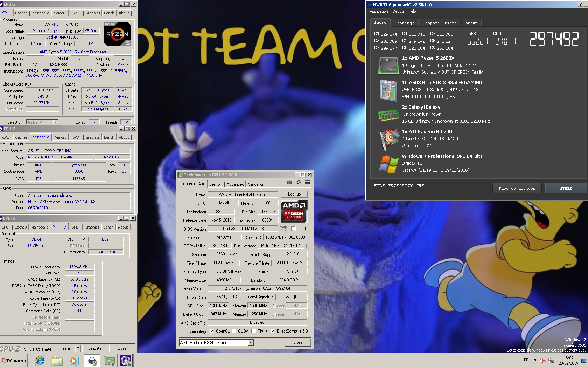Screen dimensions: 588x368
Task: Click GPU-Z title bar application icon
Action: (181, 175)
